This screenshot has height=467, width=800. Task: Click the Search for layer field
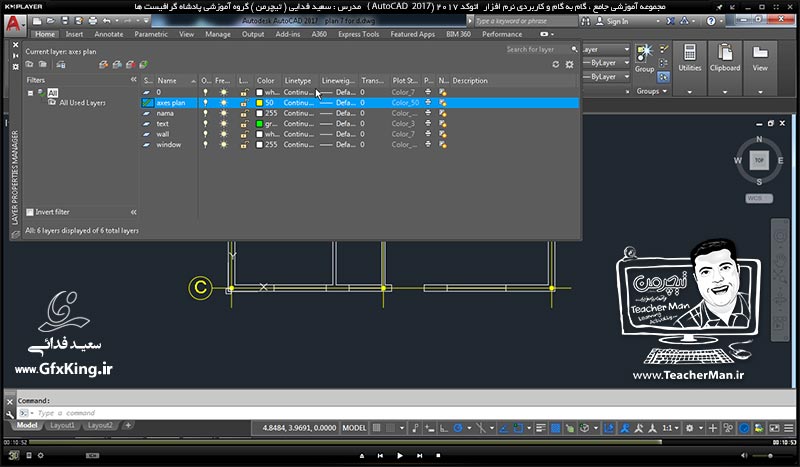[536, 50]
